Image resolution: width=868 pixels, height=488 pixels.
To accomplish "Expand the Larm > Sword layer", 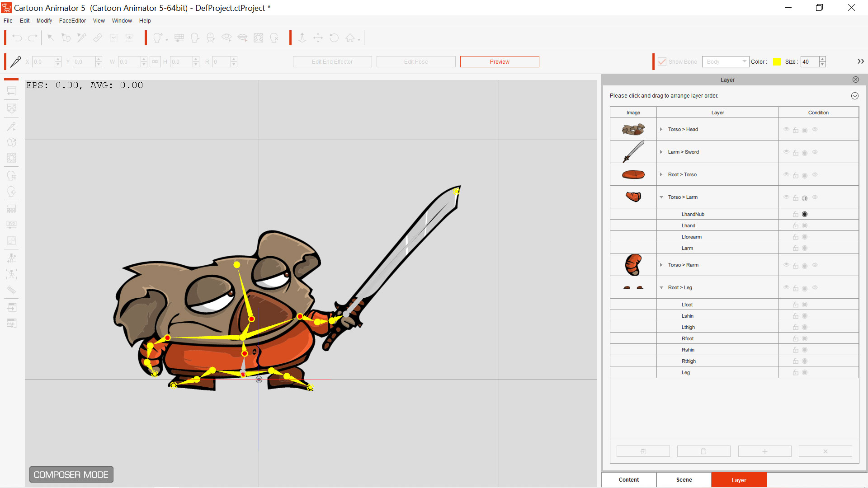I will pos(661,152).
